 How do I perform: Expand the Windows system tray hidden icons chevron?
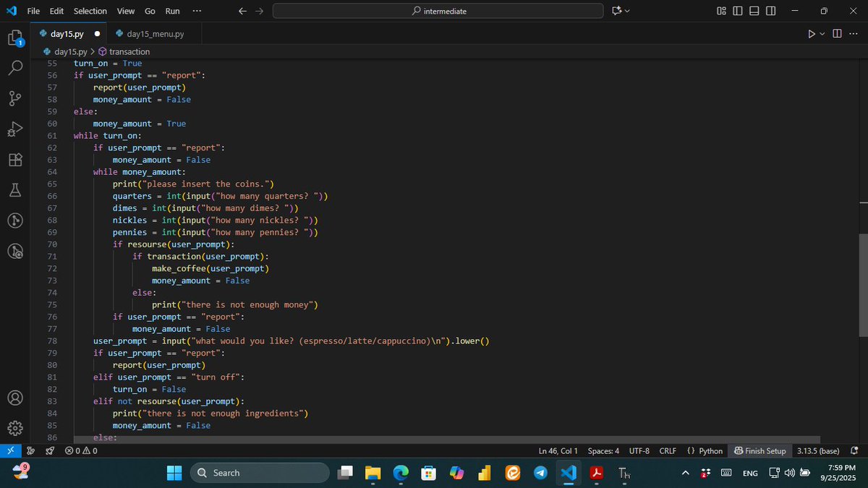click(x=686, y=473)
